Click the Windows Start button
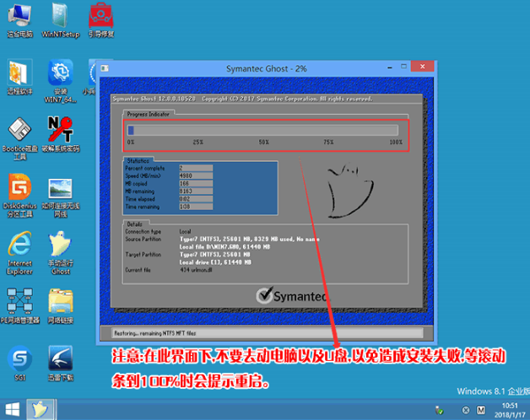 [11, 410]
